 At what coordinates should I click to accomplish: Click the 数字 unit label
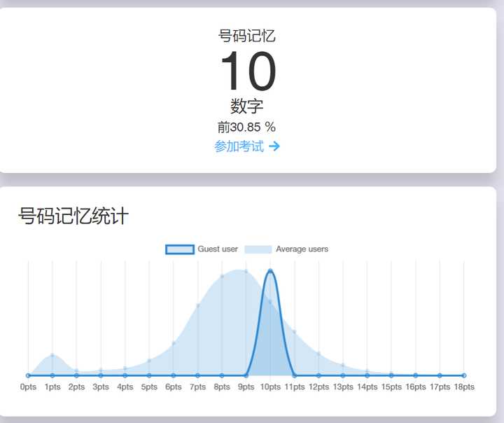coord(247,106)
